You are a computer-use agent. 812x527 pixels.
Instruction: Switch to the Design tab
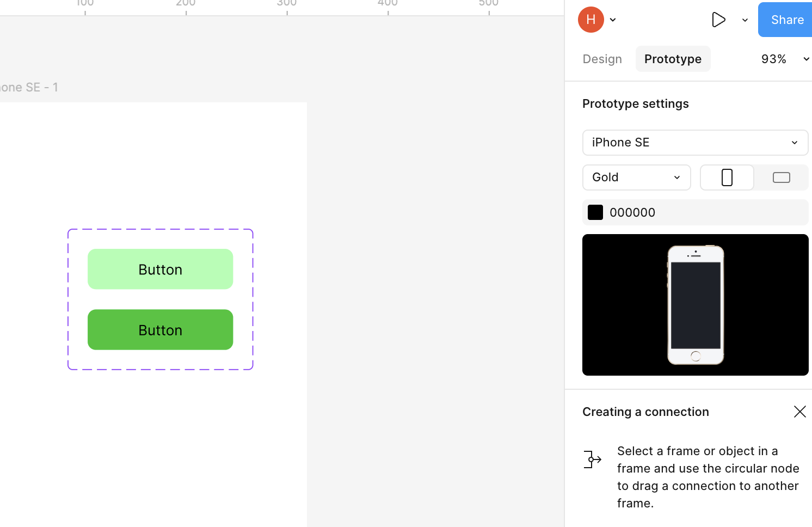click(602, 59)
